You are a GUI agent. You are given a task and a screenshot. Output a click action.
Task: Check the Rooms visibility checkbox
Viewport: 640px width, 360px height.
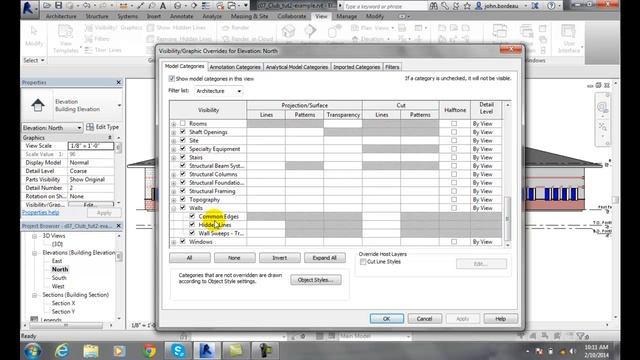(x=182, y=123)
